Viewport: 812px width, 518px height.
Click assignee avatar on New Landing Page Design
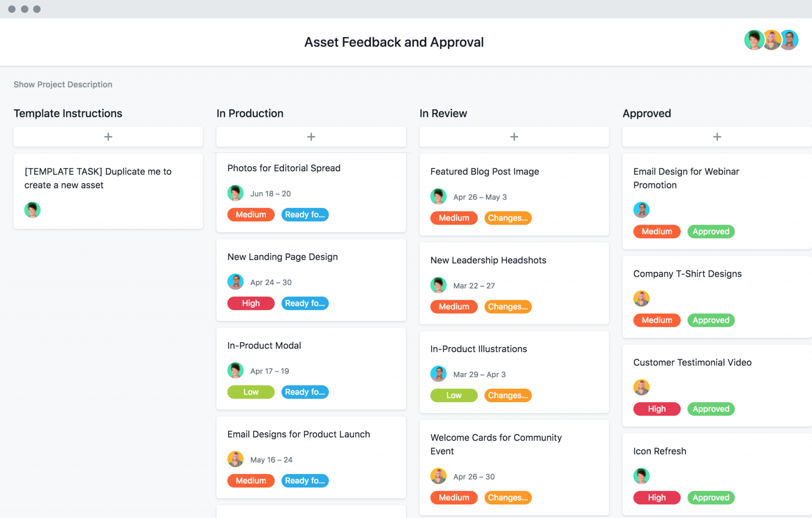point(236,282)
